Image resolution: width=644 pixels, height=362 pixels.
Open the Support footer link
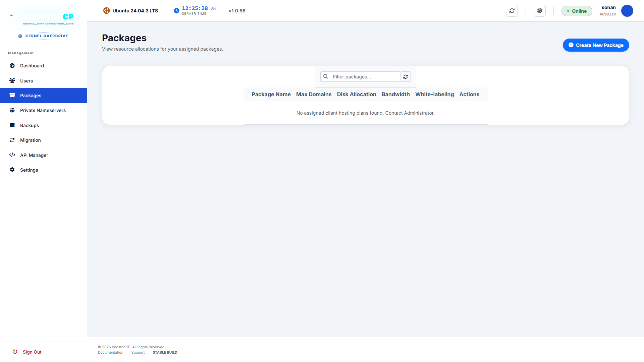click(x=138, y=352)
